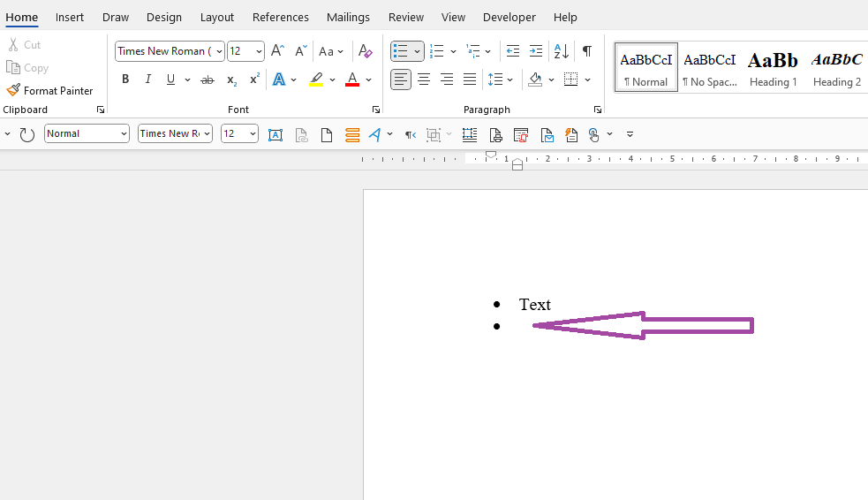Click the Cut command
The width and height of the screenshot is (868, 500).
(25, 45)
